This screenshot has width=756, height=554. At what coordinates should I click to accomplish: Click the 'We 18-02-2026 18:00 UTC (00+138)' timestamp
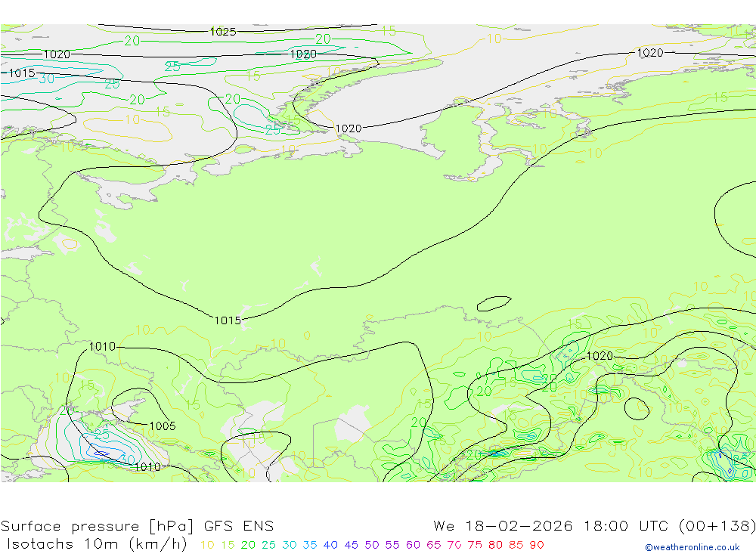pos(594,525)
